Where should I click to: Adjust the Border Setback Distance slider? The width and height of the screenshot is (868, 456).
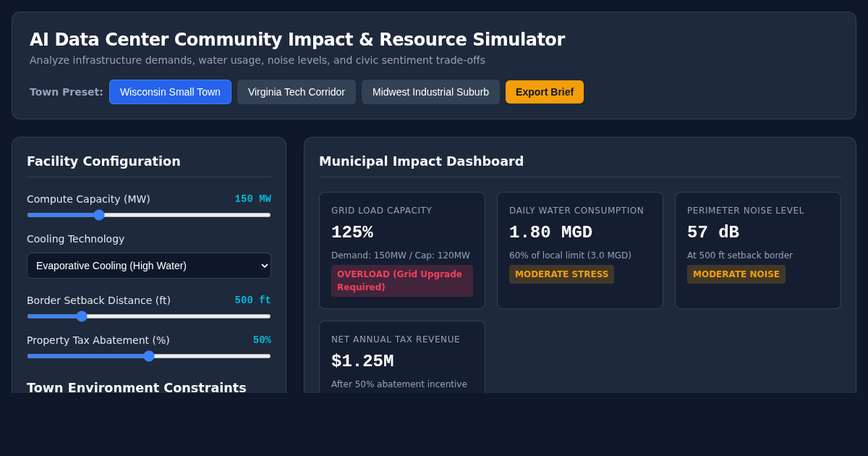coord(149,316)
